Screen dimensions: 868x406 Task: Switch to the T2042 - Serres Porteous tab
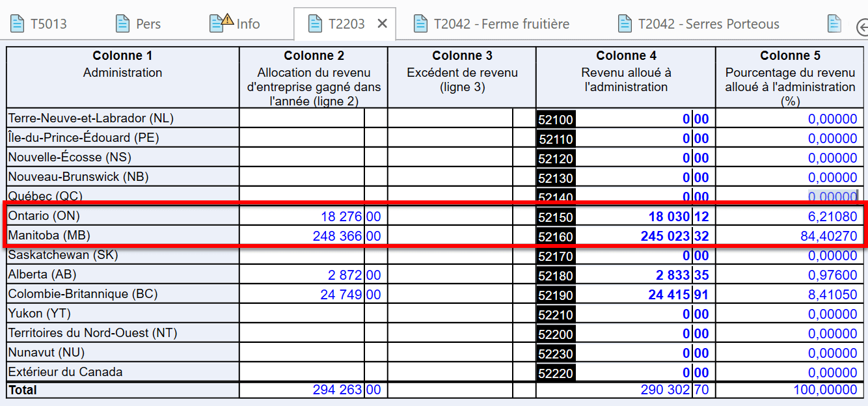pyautogui.click(x=708, y=24)
